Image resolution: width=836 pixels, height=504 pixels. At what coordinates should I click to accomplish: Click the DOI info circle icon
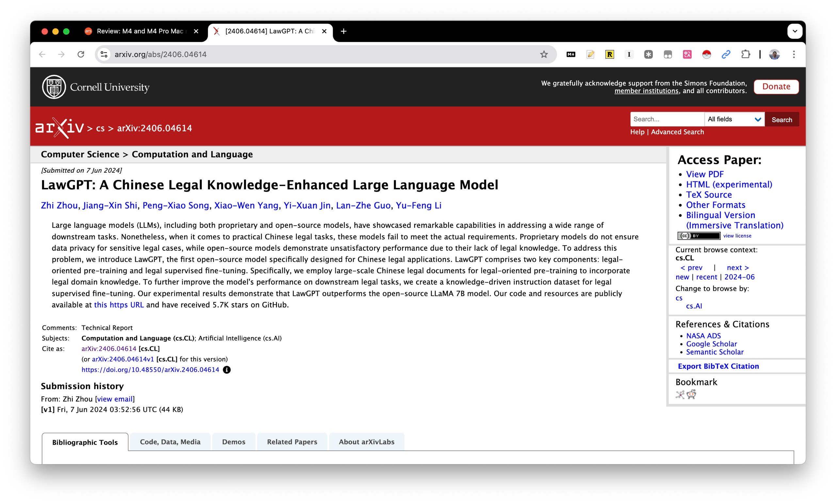tap(227, 370)
